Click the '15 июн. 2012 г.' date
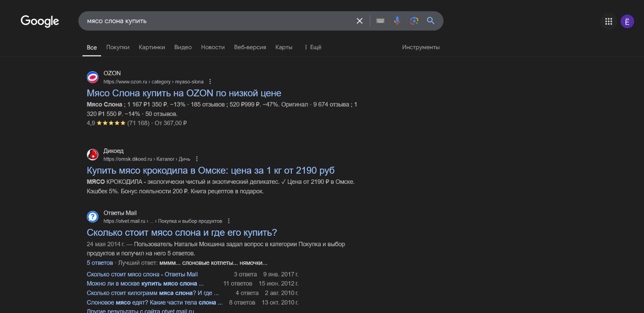This screenshot has height=313, width=644. click(279, 284)
